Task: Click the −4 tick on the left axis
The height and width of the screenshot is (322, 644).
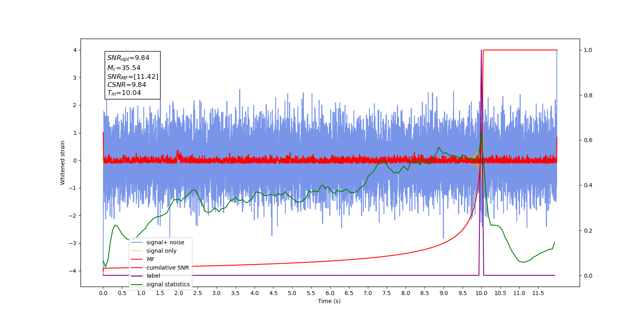Action: click(73, 271)
